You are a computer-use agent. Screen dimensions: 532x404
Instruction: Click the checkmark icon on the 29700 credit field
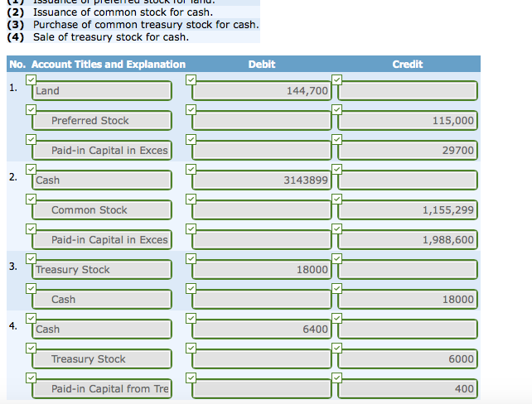(x=337, y=139)
